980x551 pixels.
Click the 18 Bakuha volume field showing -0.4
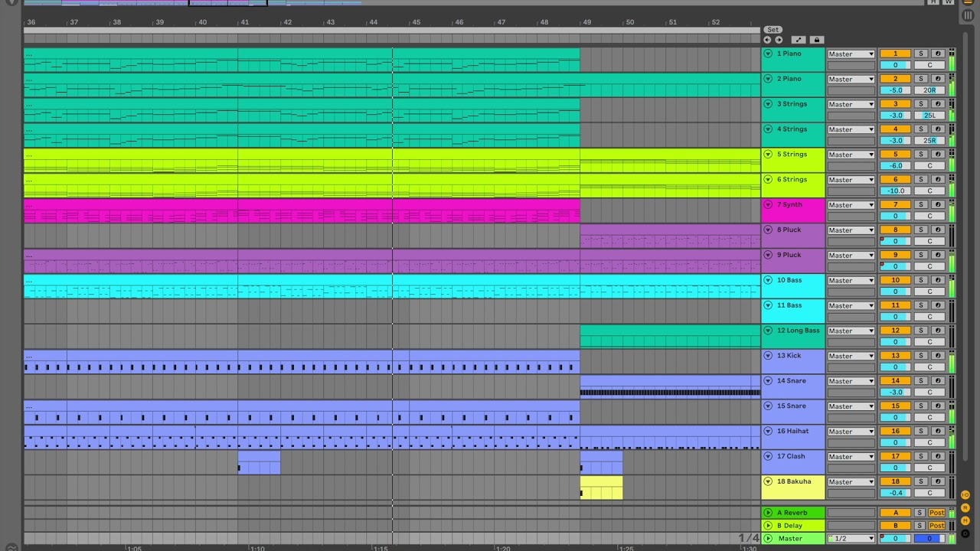(895, 494)
